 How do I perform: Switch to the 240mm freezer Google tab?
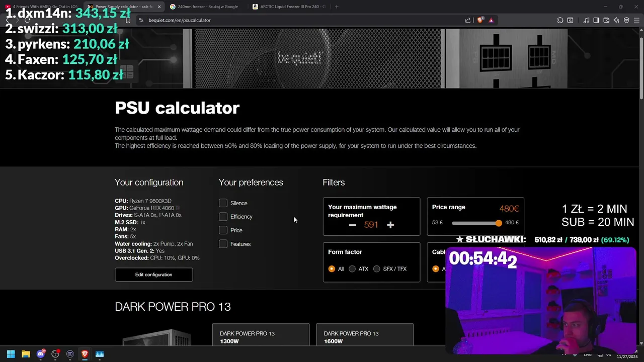(x=206, y=7)
